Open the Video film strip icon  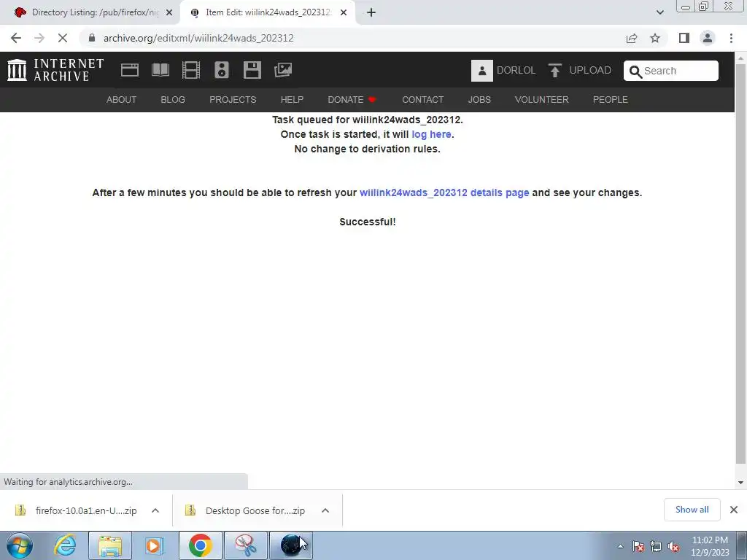coord(191,70)
